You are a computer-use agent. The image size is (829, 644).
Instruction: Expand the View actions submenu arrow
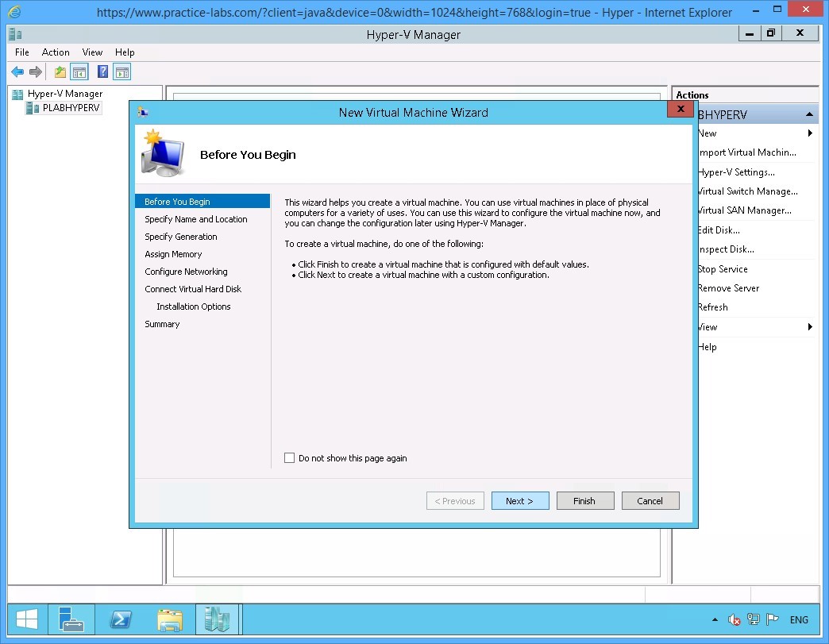point(810,326)
